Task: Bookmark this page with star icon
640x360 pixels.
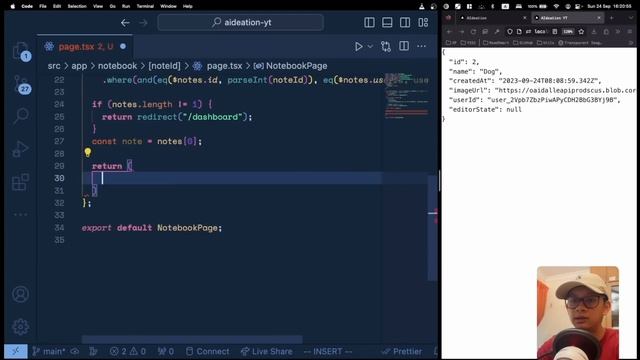Action: (x=581, y=31)
